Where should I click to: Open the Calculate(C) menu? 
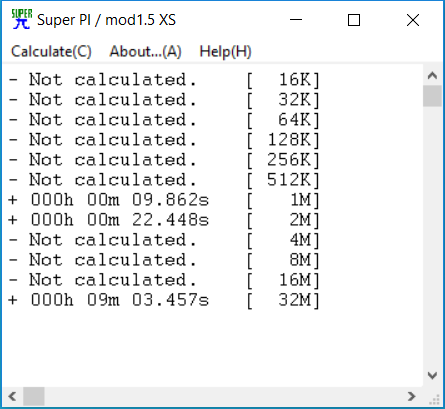pos(51,52)
